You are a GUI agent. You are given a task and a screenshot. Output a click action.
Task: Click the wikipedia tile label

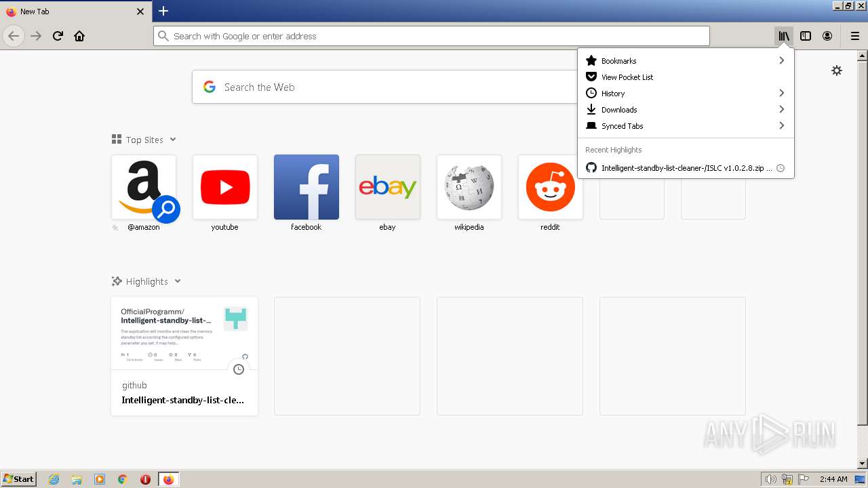click(469, 227)
